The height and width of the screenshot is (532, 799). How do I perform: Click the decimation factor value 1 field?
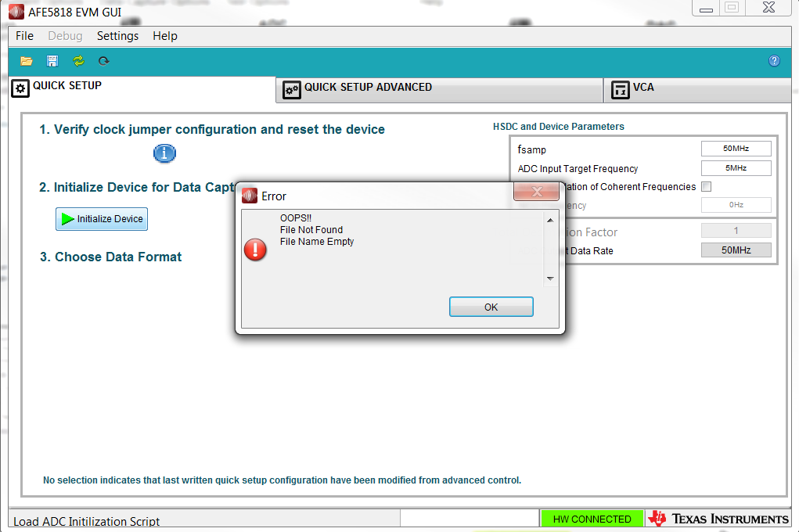pos(736,230)
